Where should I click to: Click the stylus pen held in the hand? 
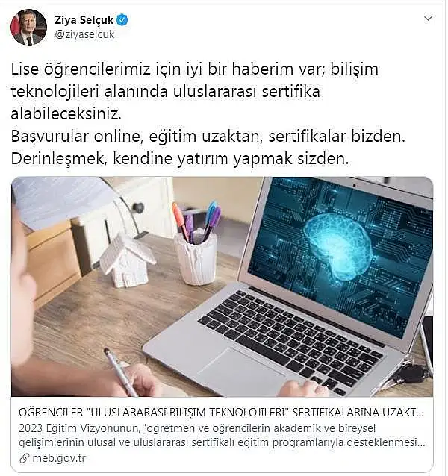click(x=119, y=372)
